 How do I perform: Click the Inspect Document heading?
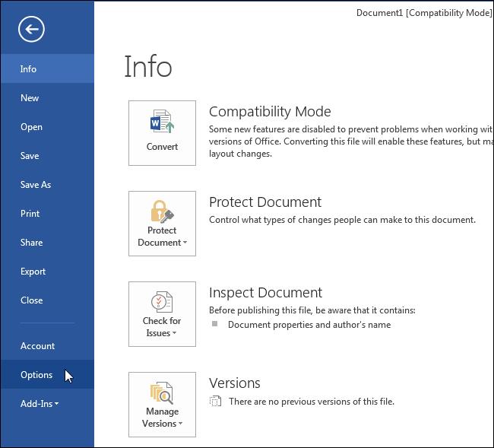[x=265, y=293]
